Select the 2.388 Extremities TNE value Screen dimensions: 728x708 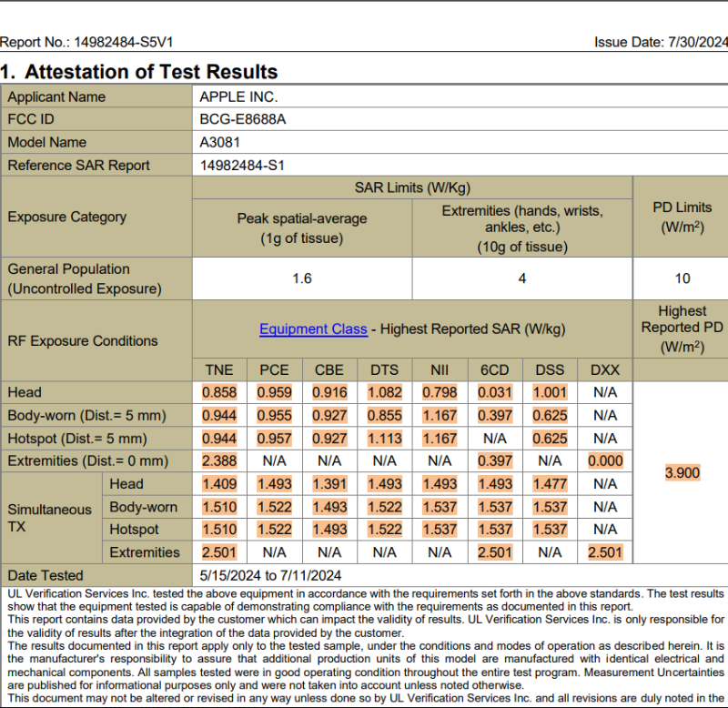(x=219, y=461)
